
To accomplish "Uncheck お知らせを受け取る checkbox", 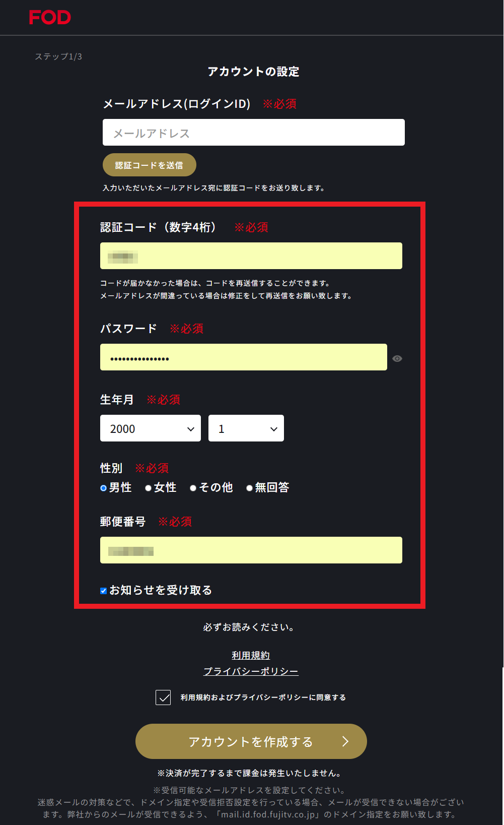I will (x=103, y=591).
